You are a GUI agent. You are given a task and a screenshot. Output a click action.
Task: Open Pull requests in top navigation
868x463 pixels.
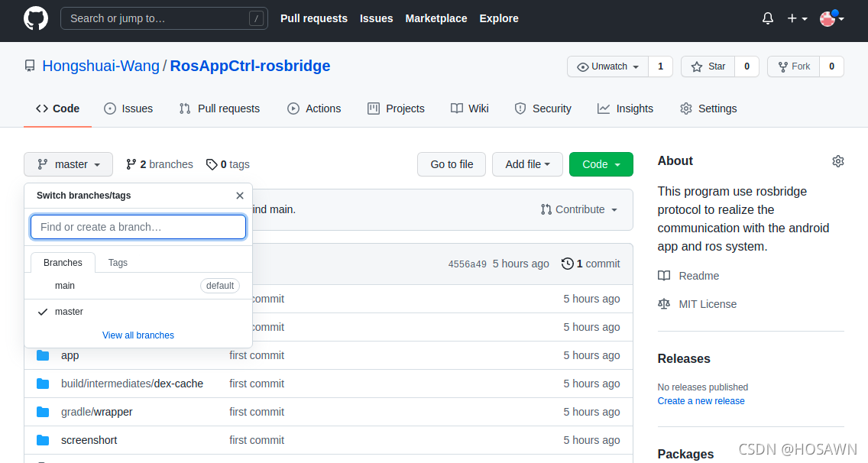click(314, 18)
